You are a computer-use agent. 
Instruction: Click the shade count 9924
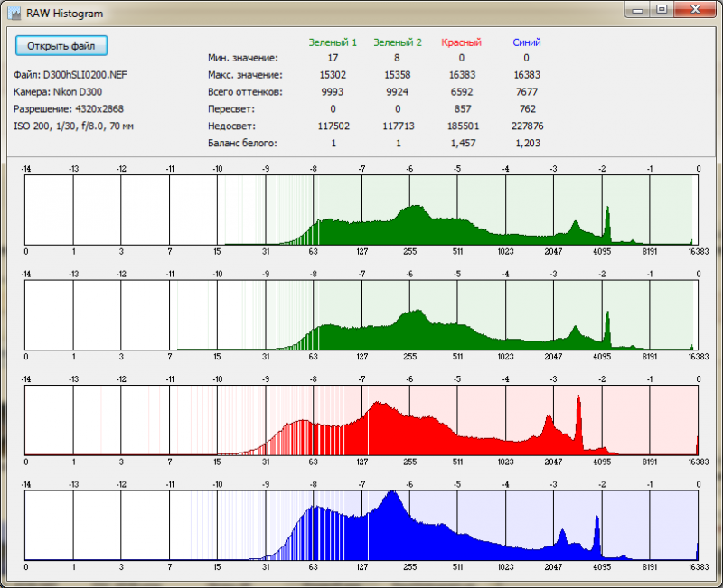tap(398, 92)
